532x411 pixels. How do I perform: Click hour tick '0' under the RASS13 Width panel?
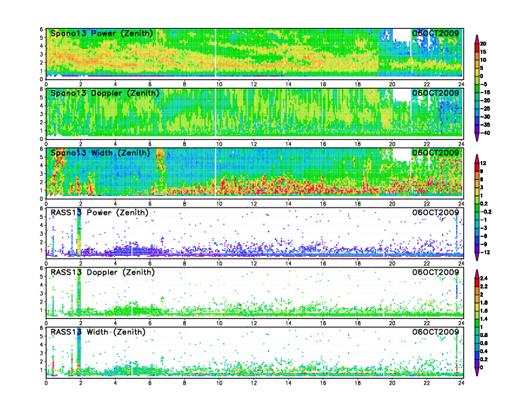(46, 383)
